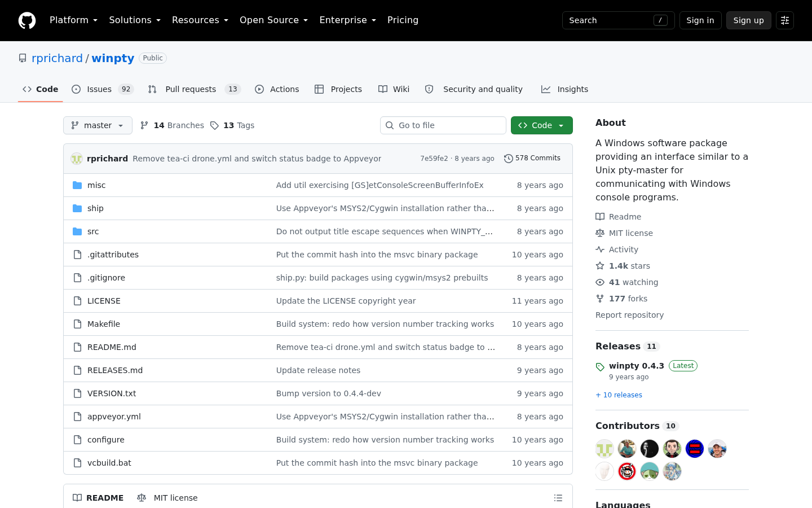Switch to the Projects tab
The width and height of the screenshot is (812, 508).
338,89
